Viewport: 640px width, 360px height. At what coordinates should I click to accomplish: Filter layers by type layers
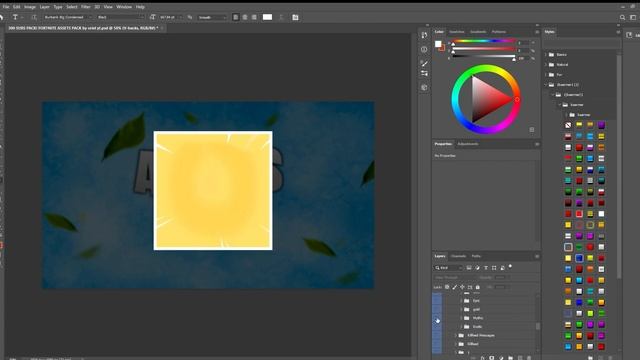click(x=486, y=268)
